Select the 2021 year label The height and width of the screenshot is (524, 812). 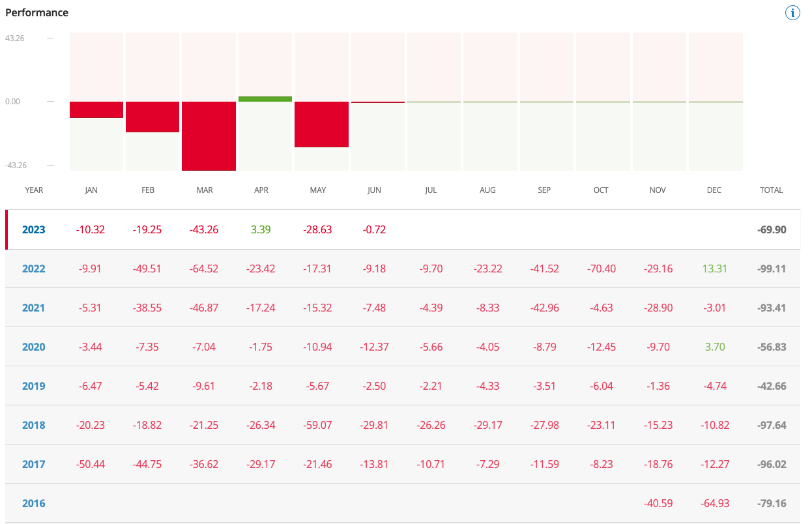(x=34, y=308)
